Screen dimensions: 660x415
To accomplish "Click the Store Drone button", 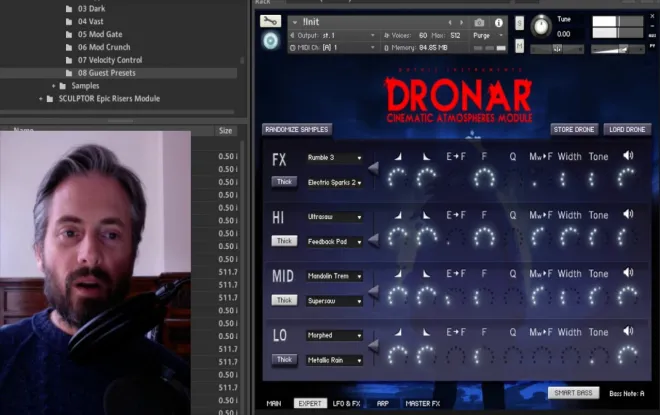I will (574, 129).
